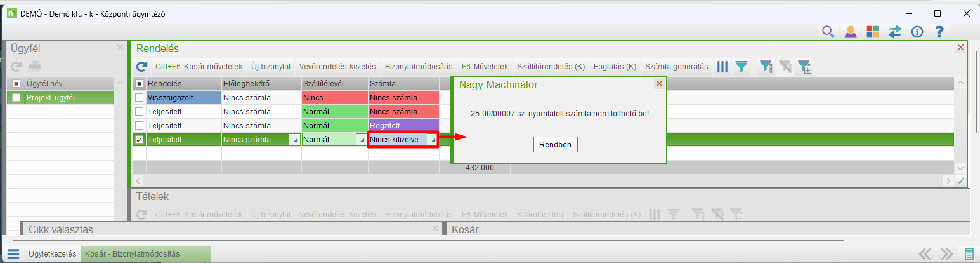Open the user profile icon
The image size is (980, 263).
pos(851,32)
